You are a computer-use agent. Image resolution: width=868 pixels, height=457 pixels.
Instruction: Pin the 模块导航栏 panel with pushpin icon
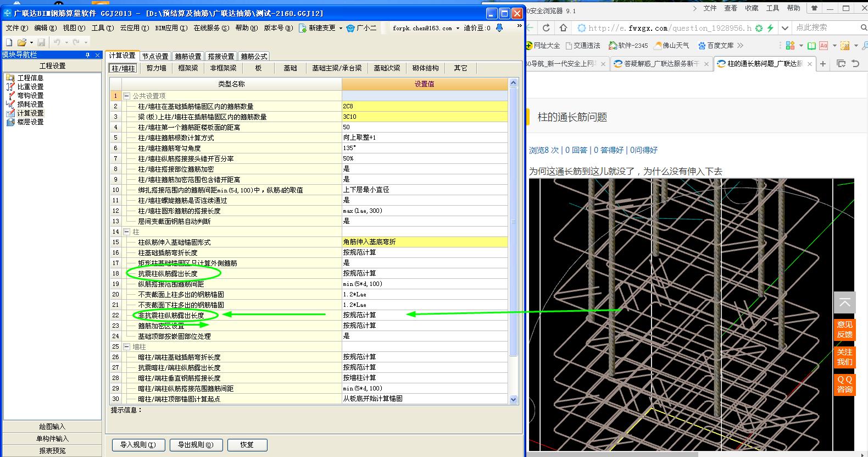(x=87, y=55)
